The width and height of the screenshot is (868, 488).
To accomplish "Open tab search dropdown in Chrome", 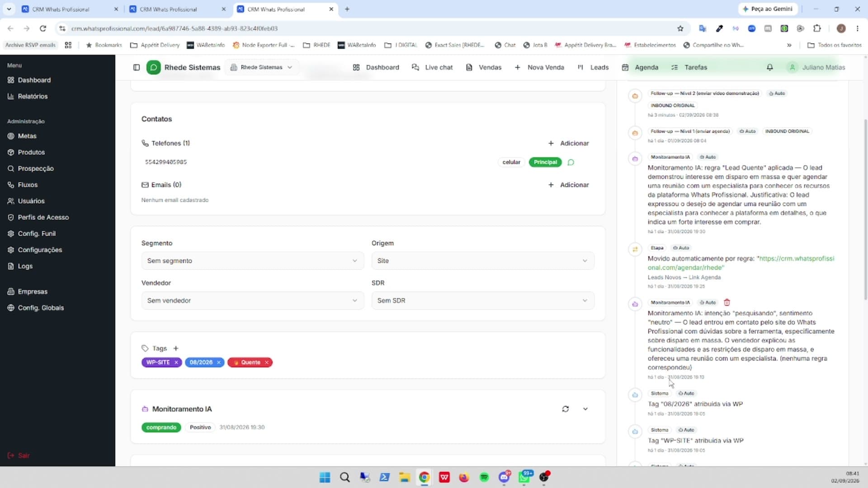I will click(9, 9).
